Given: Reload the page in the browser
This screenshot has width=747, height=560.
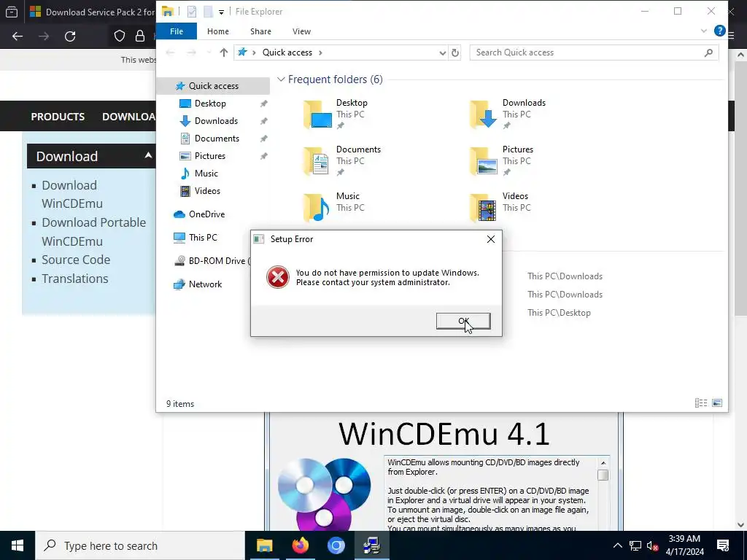Looking at the screenshot, I should tap(70, 36).
